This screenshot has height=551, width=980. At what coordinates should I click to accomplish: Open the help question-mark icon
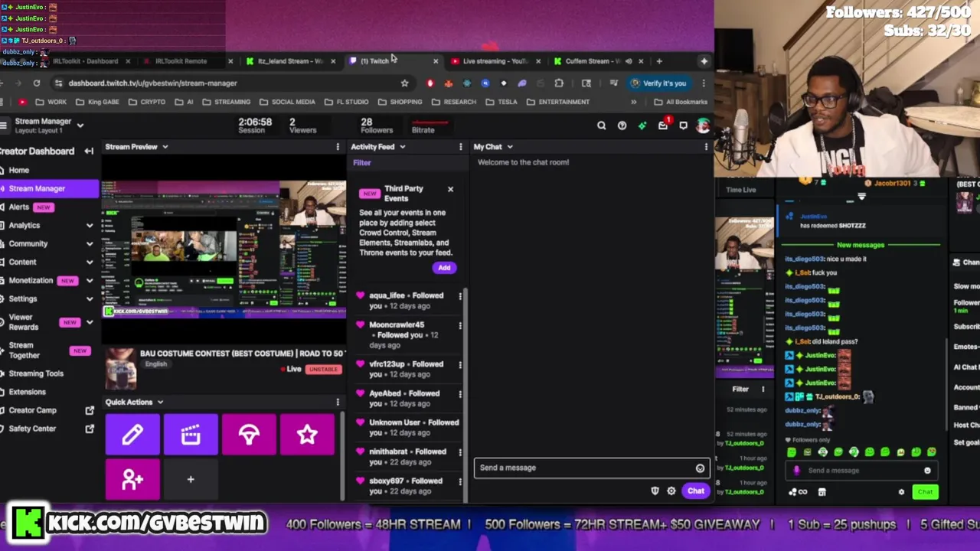pyautogui.click(x=622, y=126)
